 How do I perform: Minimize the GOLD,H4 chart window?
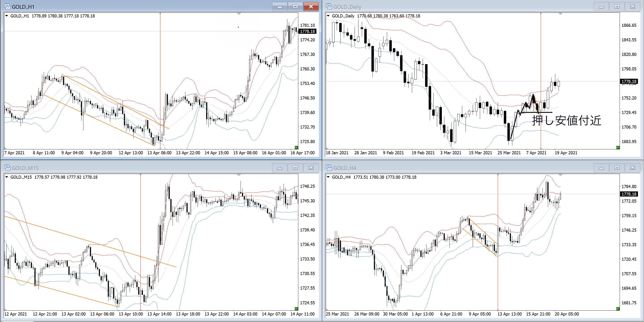click(x=601, y=168)
